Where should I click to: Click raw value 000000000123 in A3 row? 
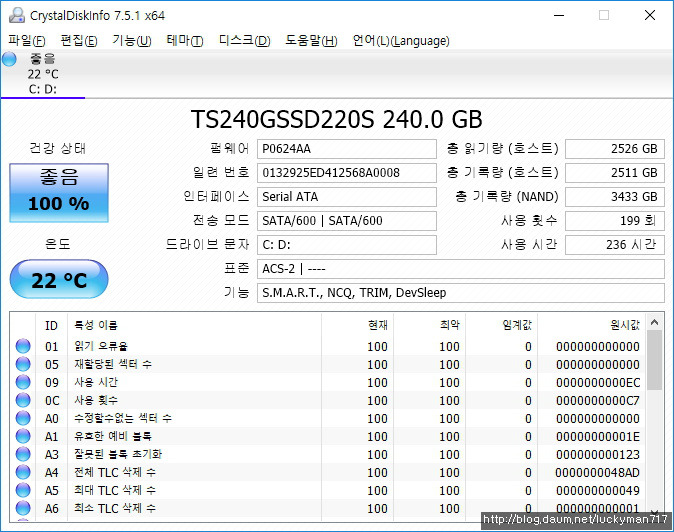click(x=597, y=455)
